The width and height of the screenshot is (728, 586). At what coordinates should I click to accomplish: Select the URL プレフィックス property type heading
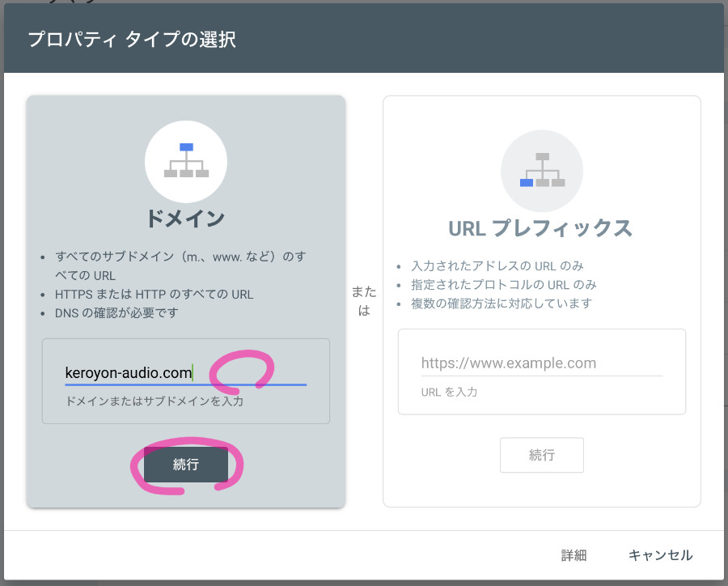540,228
